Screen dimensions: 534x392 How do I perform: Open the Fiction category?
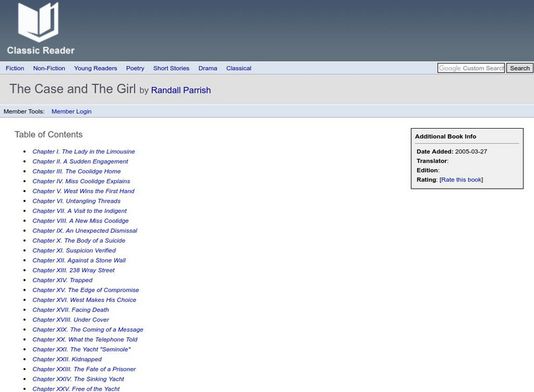click(x=17, y=68)
